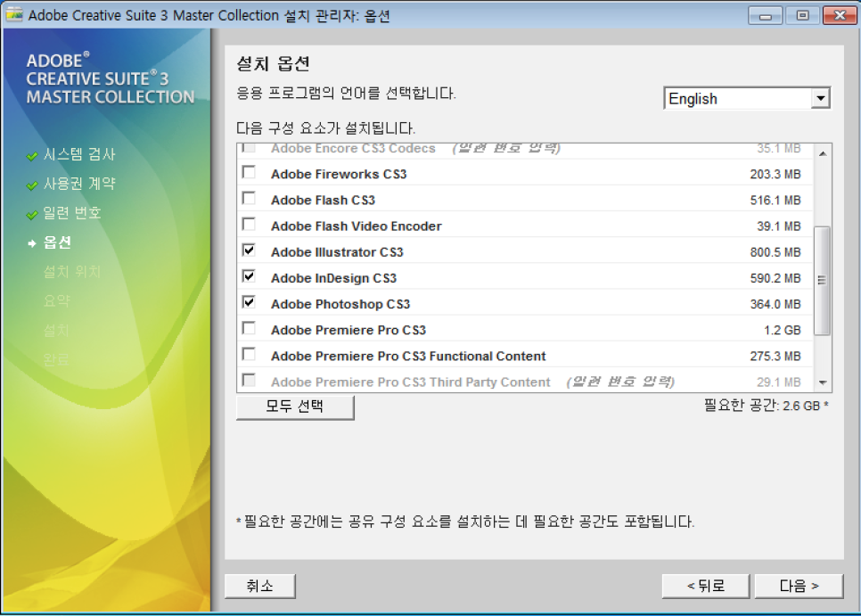Open the language selection dropdown
Screen dimensions: 861x616
pos(821,98)
